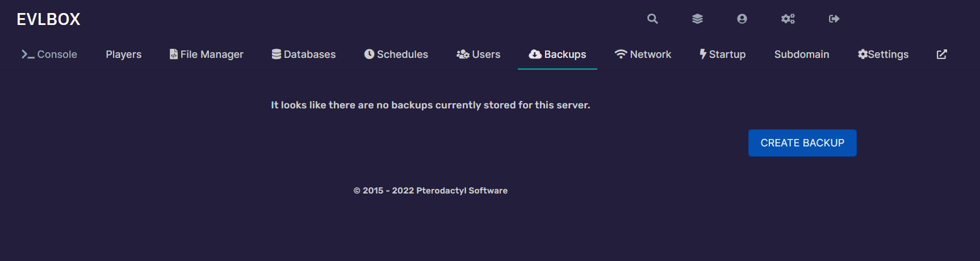980x261 pixels.
Task: Open the File Manager tab
Action: [x=207, y=54]
